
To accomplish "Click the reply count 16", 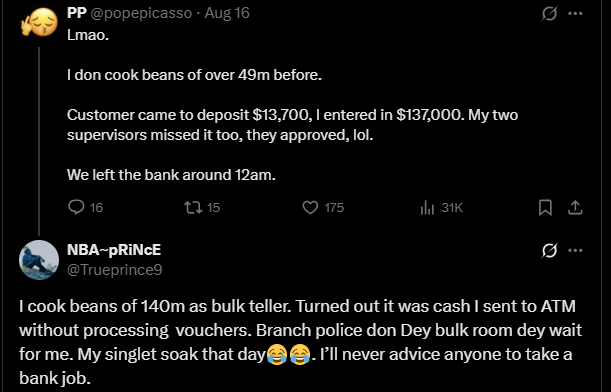I will tap(96, 208).
